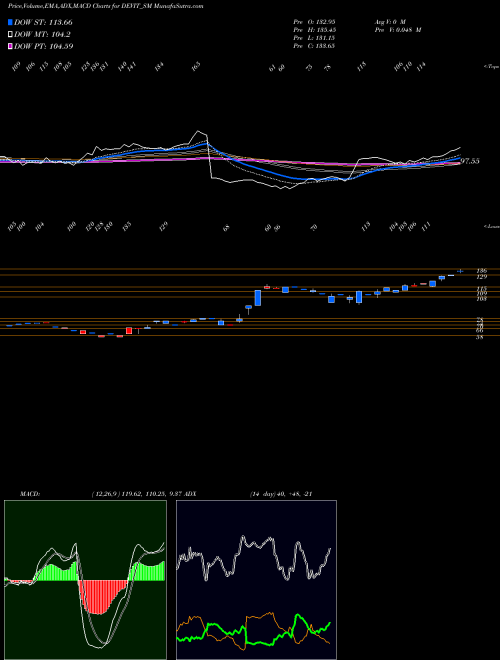Click the 165 top label above price peak

[x=196, y=67]
